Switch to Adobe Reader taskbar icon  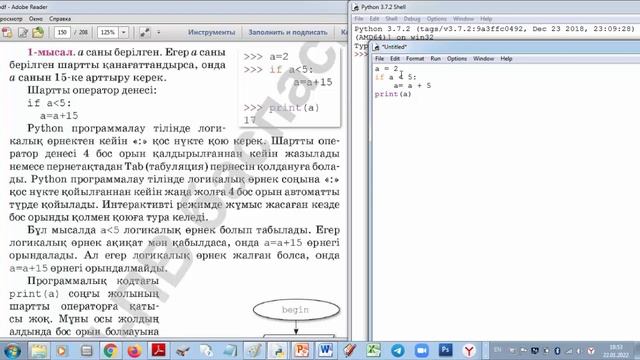pyautogui.click(x=158, y=351)
